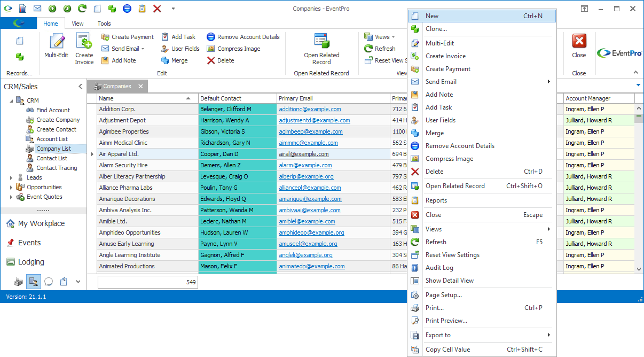The image size is (644, 357).
Task: Click the document report icon in title bar
Action: (x=22, y=9)
